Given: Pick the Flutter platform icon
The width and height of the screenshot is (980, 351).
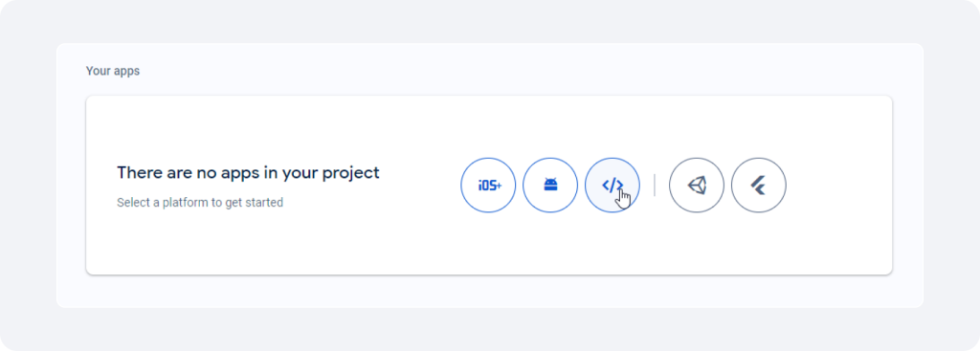Looking at the screenshot, I should pos(759,186).
